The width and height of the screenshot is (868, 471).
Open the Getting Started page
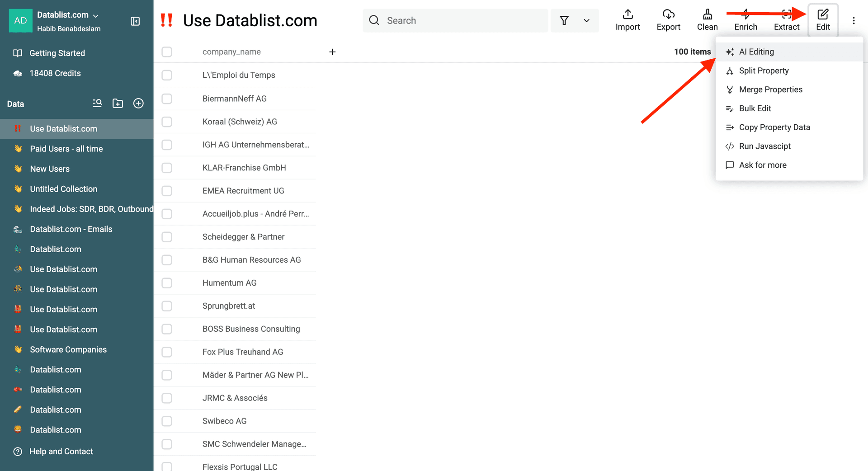57,53
